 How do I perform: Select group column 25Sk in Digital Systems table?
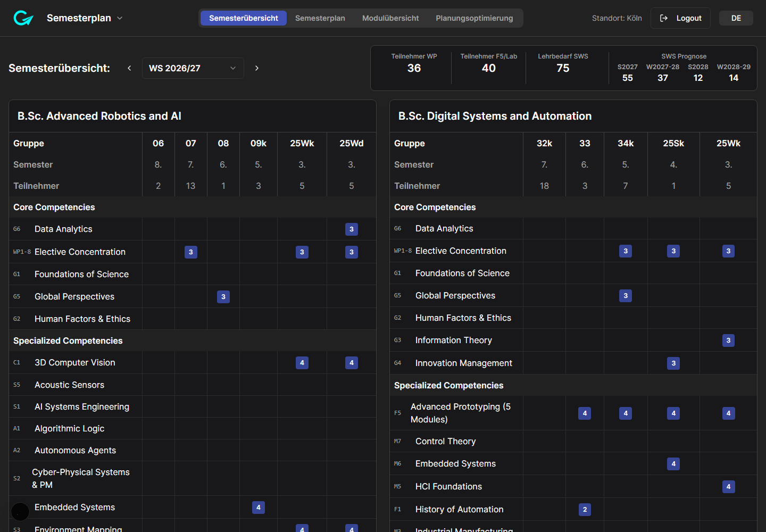[673, 143]
